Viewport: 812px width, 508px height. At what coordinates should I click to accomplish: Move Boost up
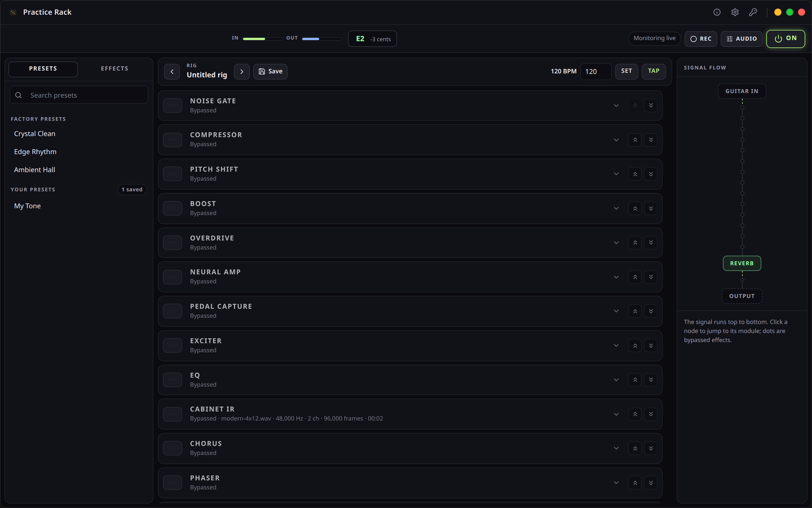(635, 208)
